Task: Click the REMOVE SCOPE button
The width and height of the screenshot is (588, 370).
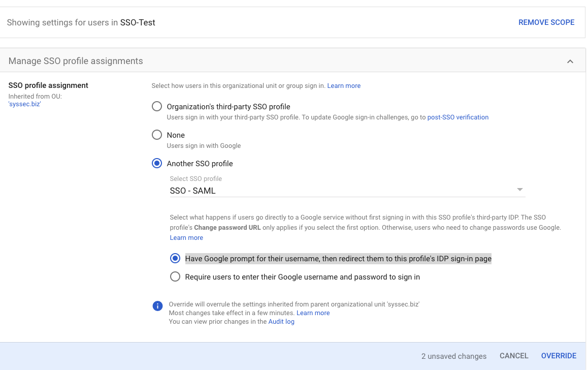Action: click(546, 22)
